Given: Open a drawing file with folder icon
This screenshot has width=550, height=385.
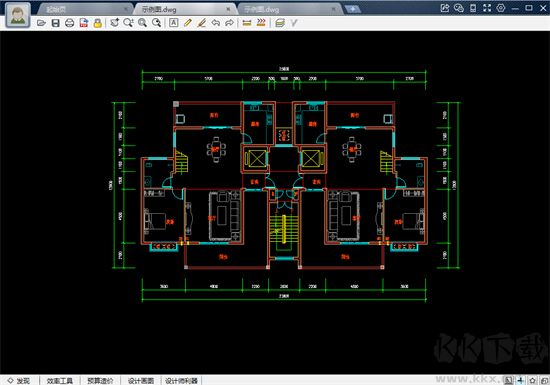Looking at the screenshot, I should [x=41, y=23].
